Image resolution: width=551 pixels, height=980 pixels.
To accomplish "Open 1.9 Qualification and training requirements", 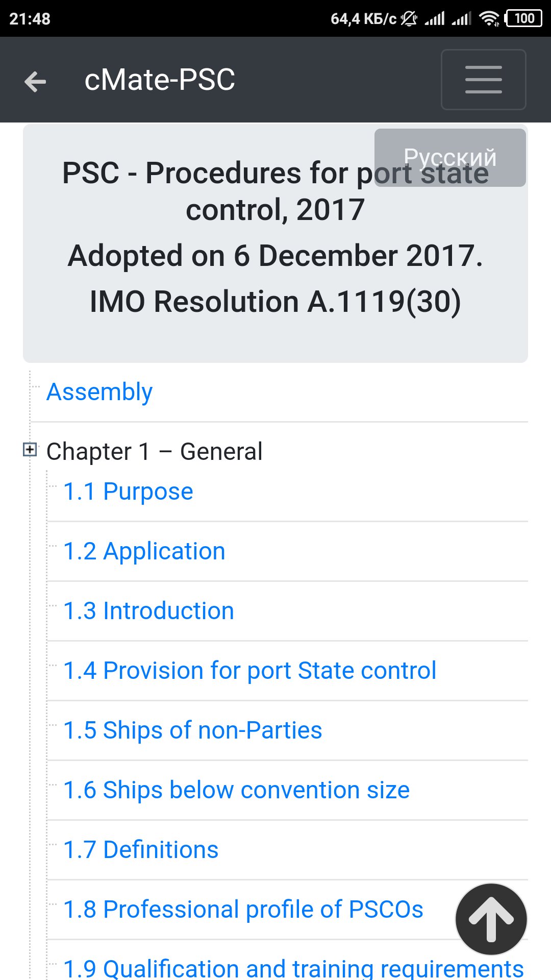I will (x=293, y=968).
